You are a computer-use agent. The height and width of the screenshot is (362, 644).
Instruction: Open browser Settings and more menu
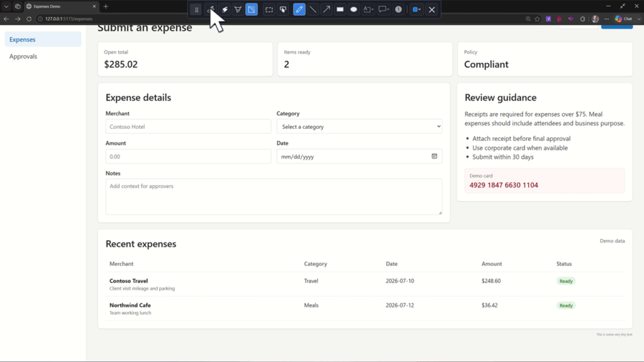(607, 19)
